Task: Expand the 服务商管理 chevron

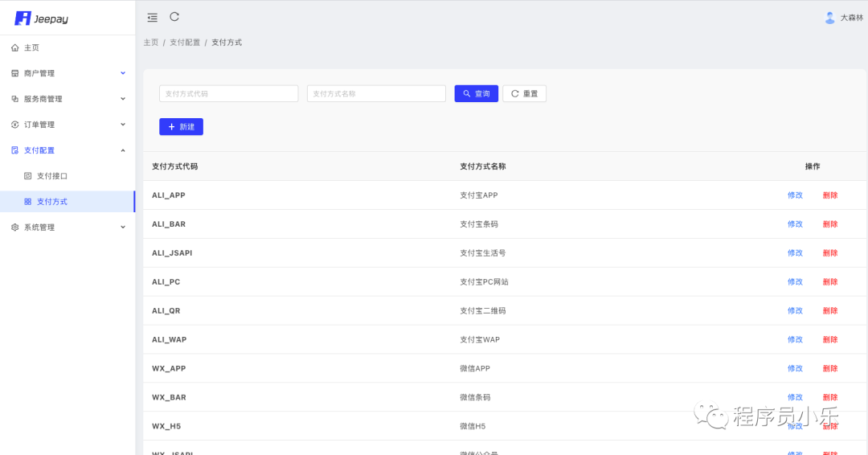Action: pyautogui.click(x=123, y=99)
